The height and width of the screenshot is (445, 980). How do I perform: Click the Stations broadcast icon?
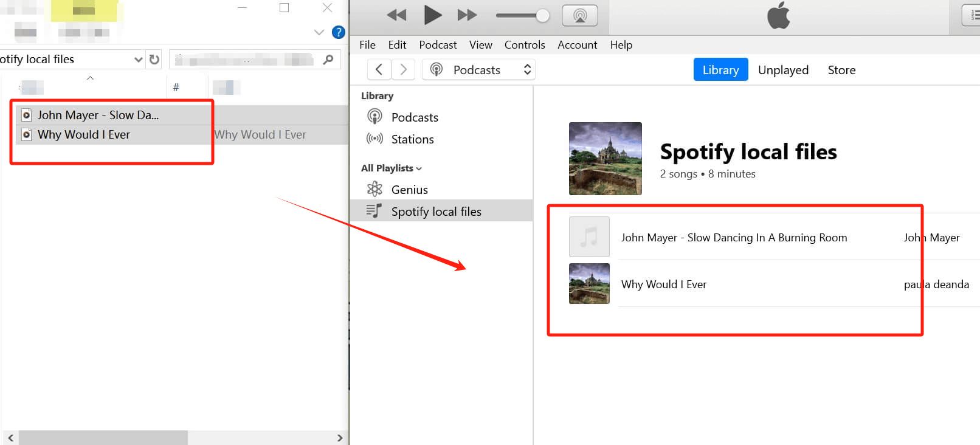coord(374,139)
